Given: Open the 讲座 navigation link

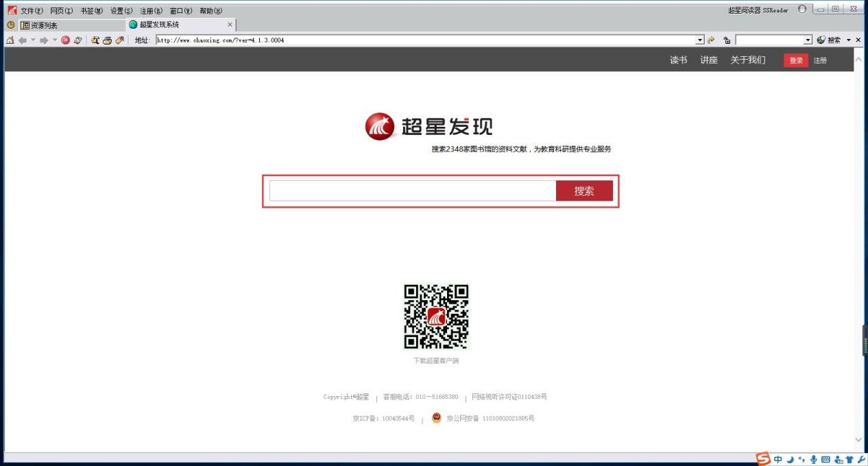Looking at the screenshot, I should [708, 60].
